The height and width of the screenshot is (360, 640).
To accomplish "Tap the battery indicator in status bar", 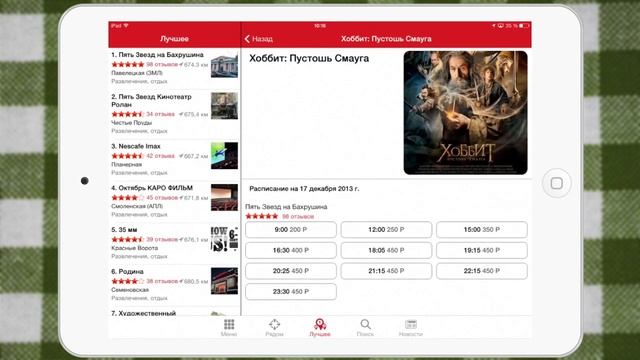I will coord(524,26).
